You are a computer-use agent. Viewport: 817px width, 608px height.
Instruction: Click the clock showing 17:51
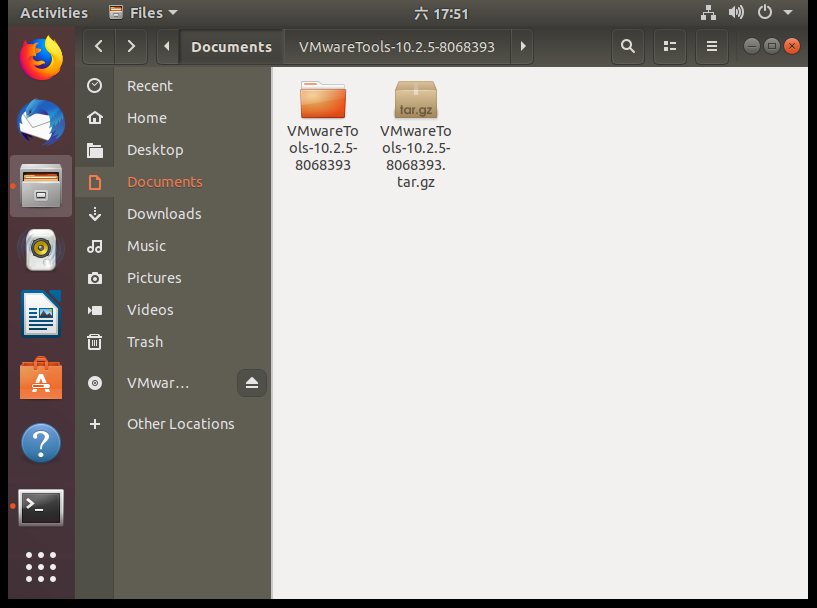(441, 14)
